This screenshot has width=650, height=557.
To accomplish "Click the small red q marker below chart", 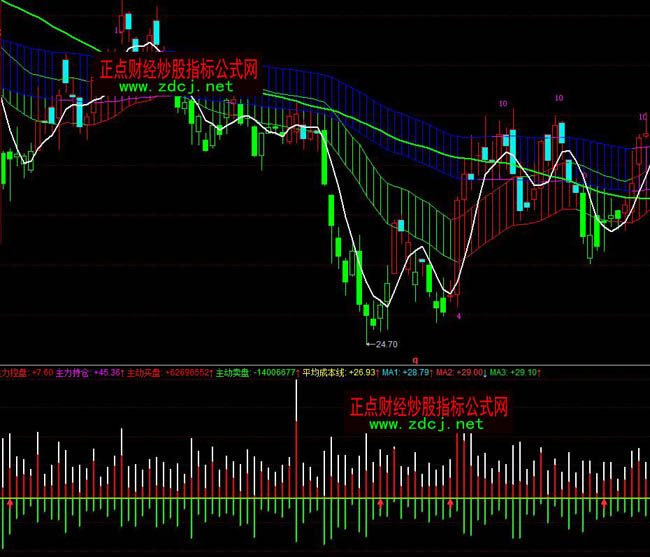I will [x=414, y=354].
